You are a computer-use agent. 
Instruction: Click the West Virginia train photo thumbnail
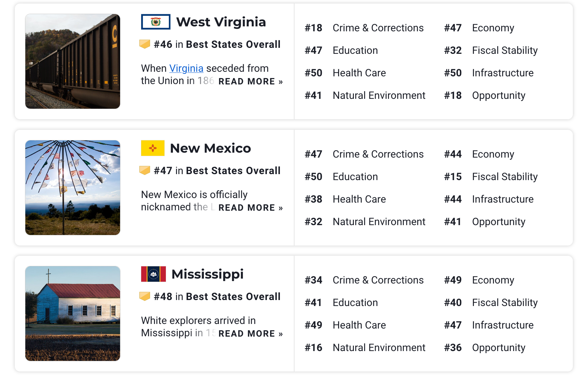[x=73, y=62]
